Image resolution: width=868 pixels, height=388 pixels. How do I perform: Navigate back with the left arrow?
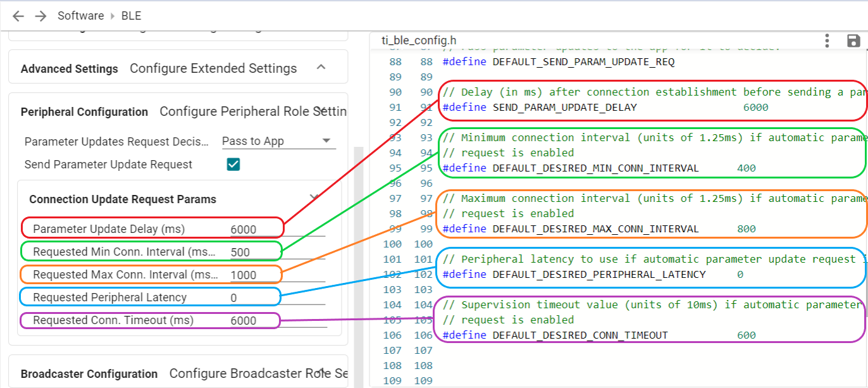[x=17, y=15]
